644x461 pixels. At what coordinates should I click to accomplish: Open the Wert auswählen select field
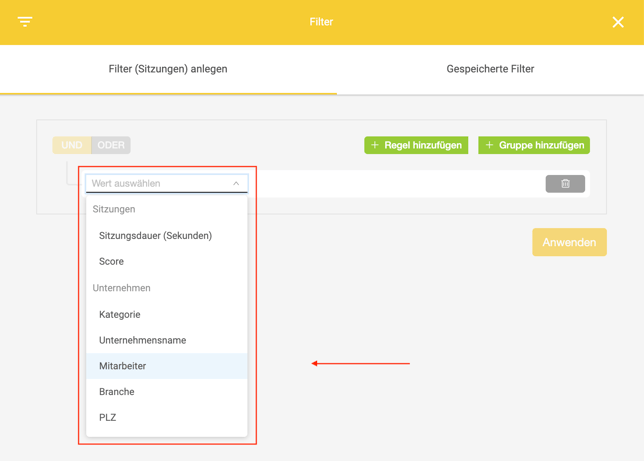(160, 184)
